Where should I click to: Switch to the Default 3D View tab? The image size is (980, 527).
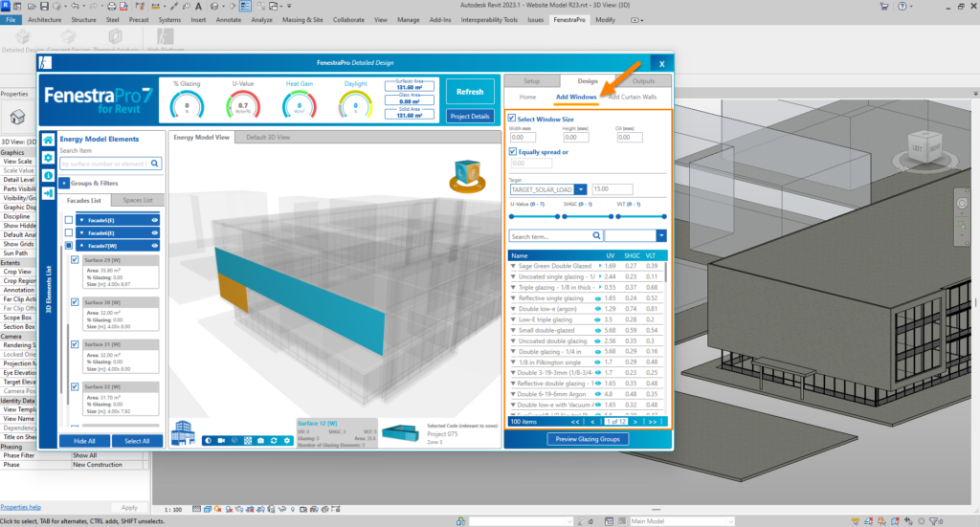[x=268, y=138]
